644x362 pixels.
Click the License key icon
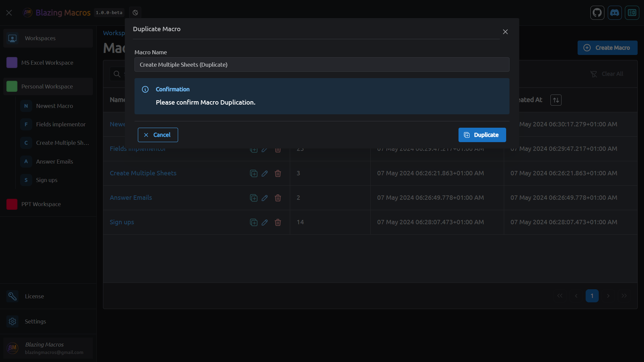coord(12,296)
